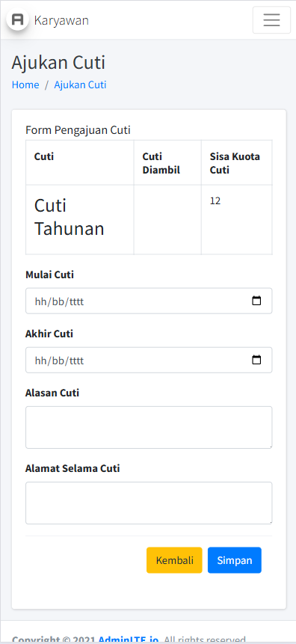Select Ajukan Cuti breadcrumb item
The image size is (296, 644).
(80, 85)
